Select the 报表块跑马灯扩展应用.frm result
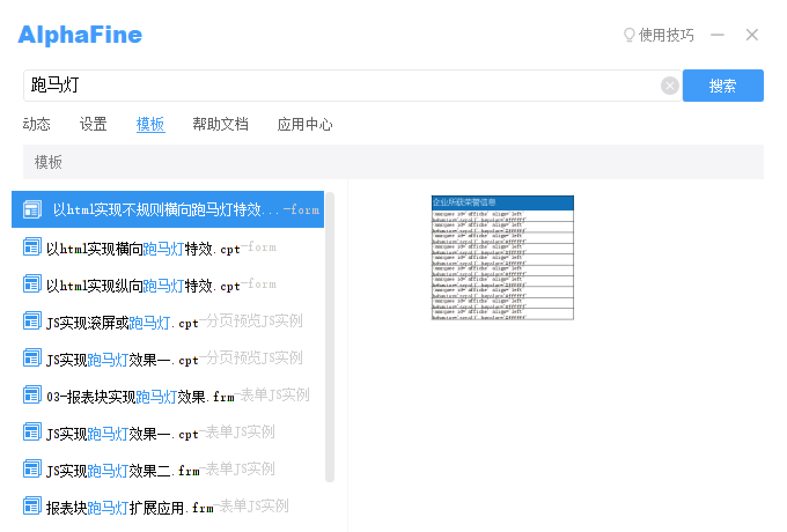 pos(168,506)
